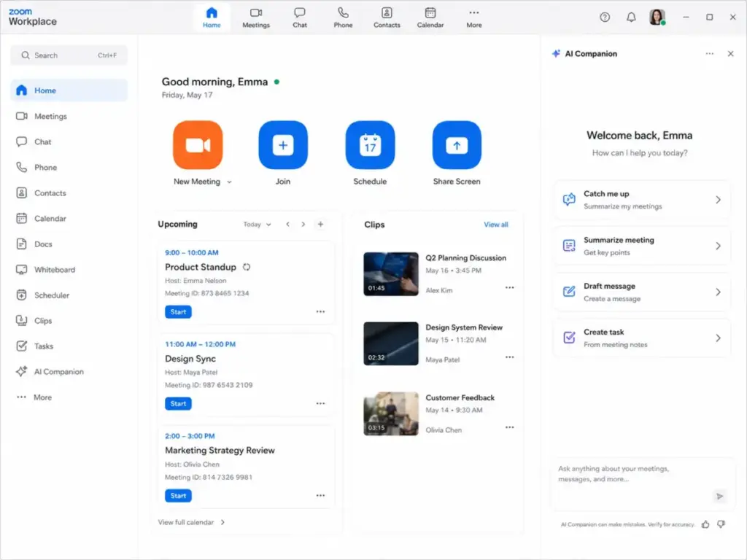
Task: Open the Design System Review clip thumbnail
Action: pyautogui.click(x=391, y=344)
